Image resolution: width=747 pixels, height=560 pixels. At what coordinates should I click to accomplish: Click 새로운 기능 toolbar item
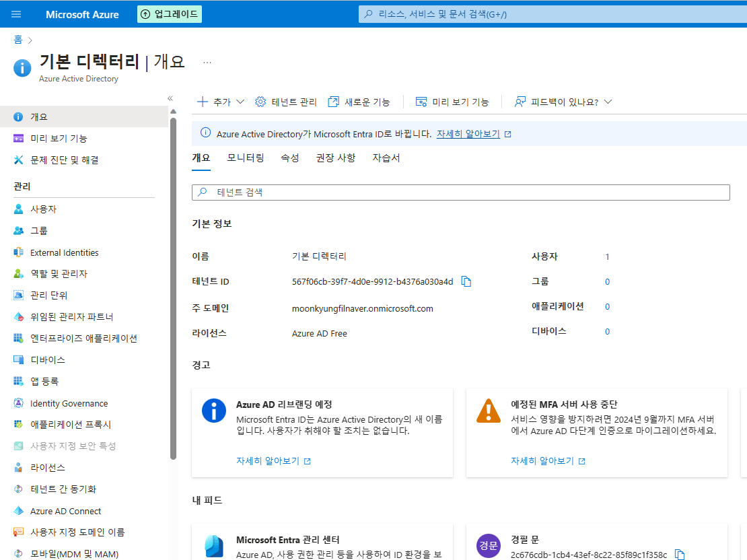coord(359,102)
